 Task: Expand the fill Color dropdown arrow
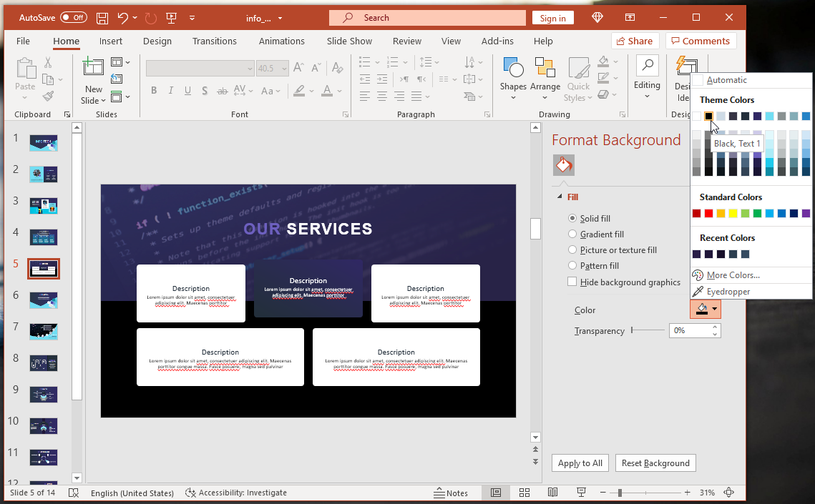pyautogui.click(x=714, y=309)
